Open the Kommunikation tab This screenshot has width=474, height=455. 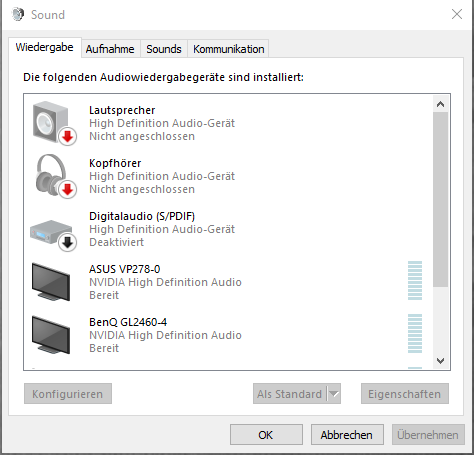point(229,49)
